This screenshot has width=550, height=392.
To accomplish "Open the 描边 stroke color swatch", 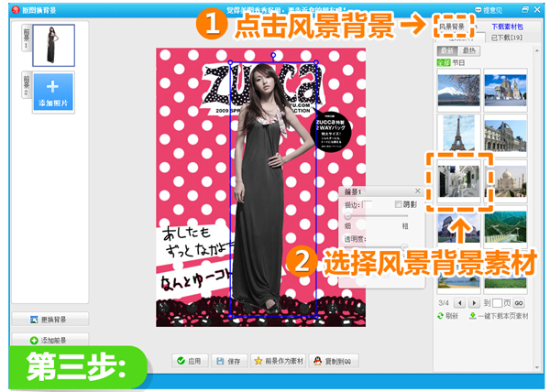I will point(367,204).
